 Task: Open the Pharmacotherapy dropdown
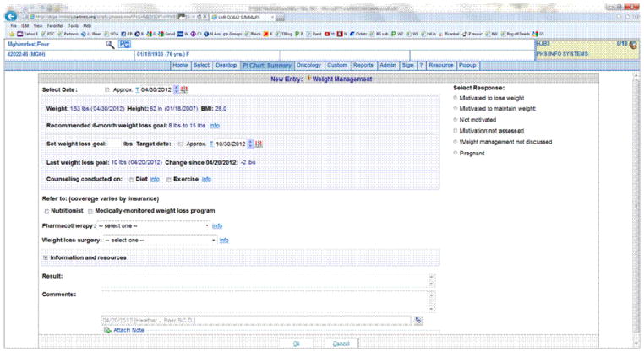coord(153,225)
